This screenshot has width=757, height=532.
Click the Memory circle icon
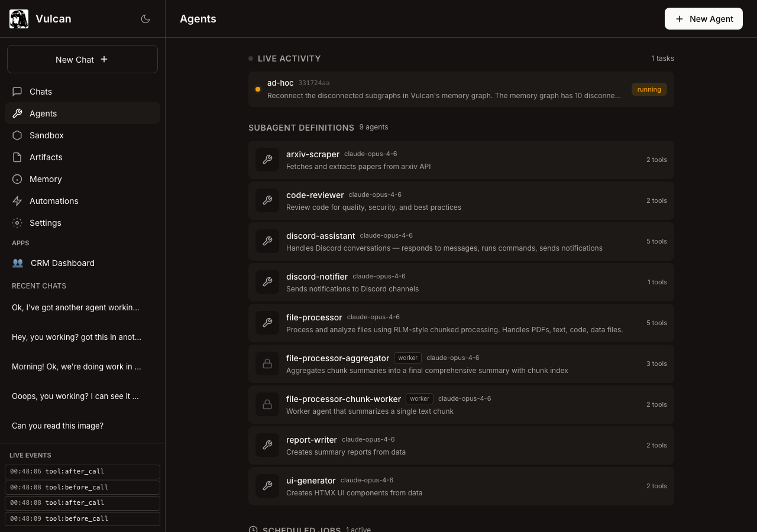[x=17, y=179]
